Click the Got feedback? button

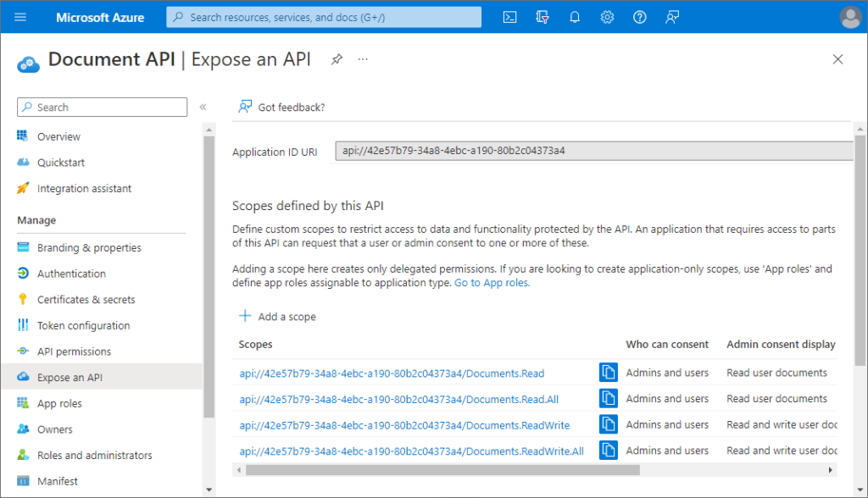(x=280, y=107)
